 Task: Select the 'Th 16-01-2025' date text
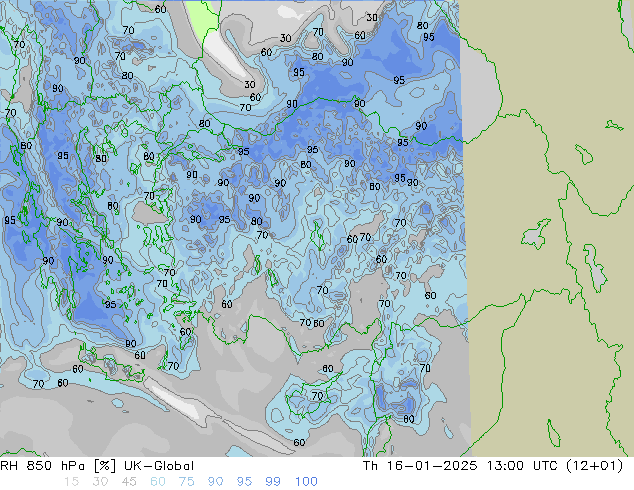pyautogui.click(x=420, y=466)
